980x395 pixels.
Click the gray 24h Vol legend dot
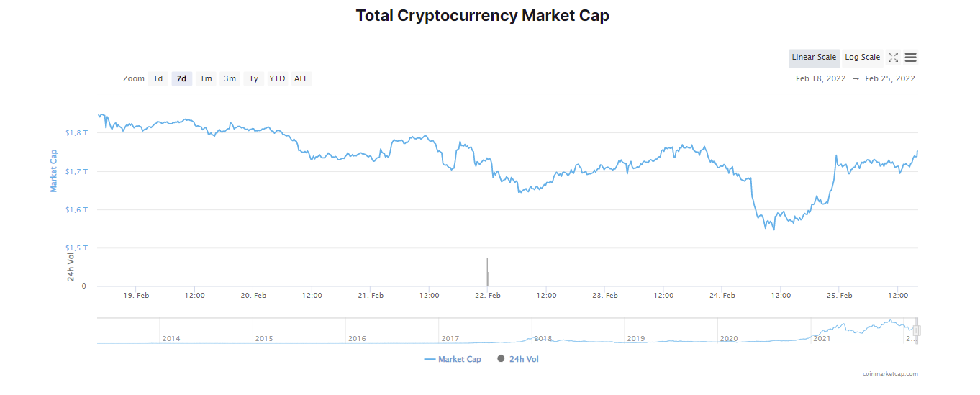click(501, 358)
